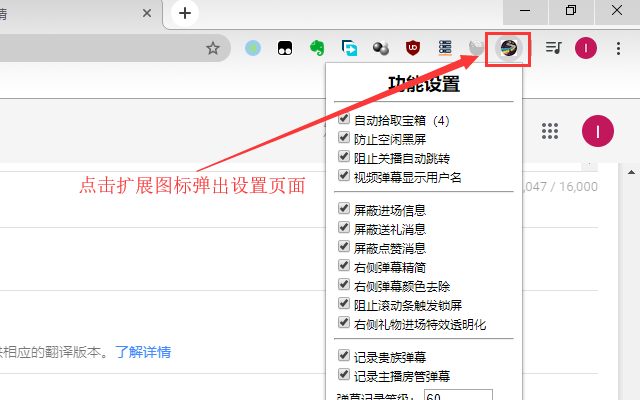Minimize the Chrome window
Image resolution: width=640 pixels, height=400 pixels.
[525, 11]
